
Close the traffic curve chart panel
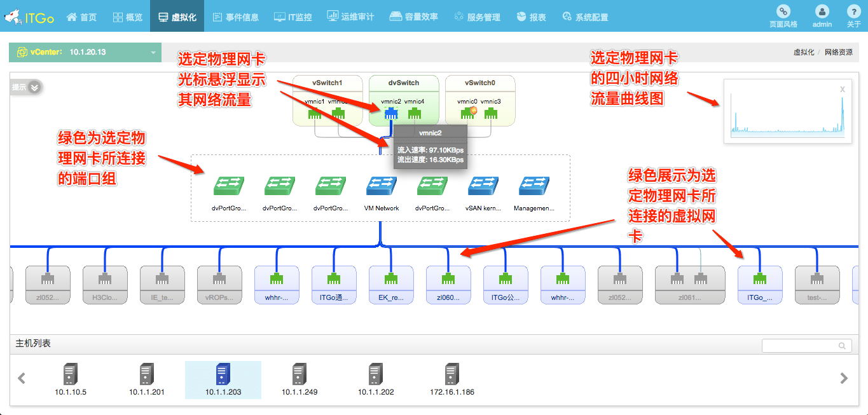coord(841,89)
